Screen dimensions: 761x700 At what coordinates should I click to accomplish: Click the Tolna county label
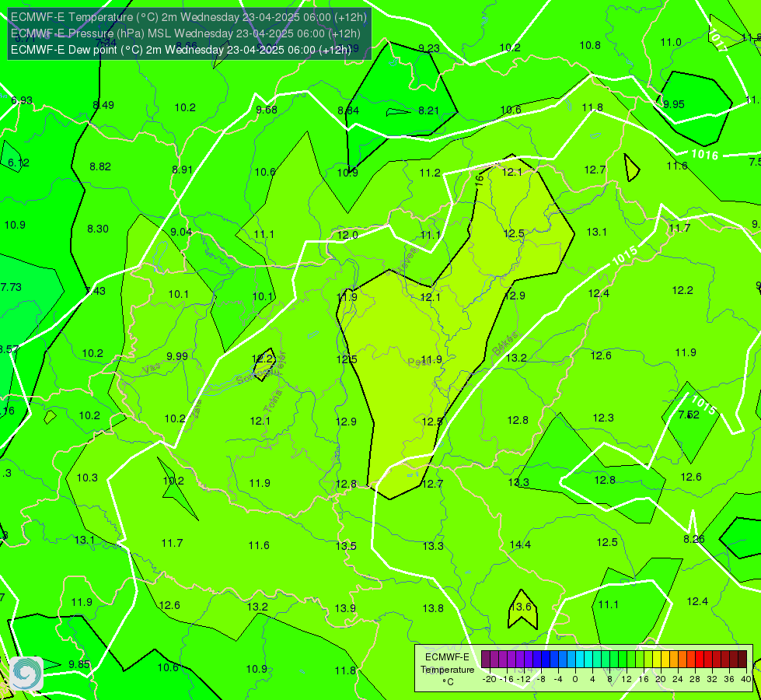pyautogui.click(x=272, y=401)
